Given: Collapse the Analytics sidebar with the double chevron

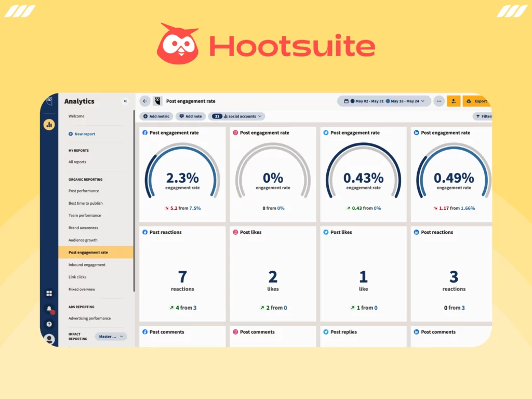Looking at the screenshot, I should tap(125, 101).
